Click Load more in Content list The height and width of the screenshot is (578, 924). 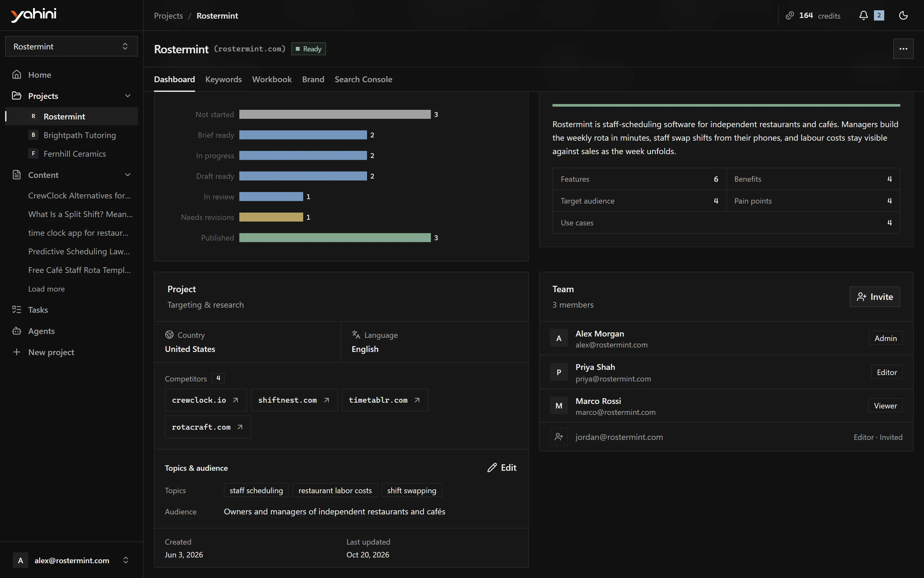pyautogui.click(x=46, y=289)
